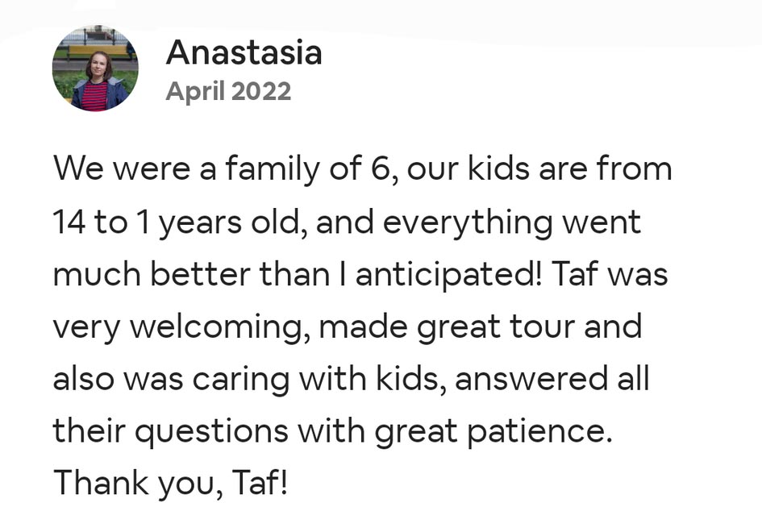Click the words "answered all"
762x532 pixels.
(552, 380)
